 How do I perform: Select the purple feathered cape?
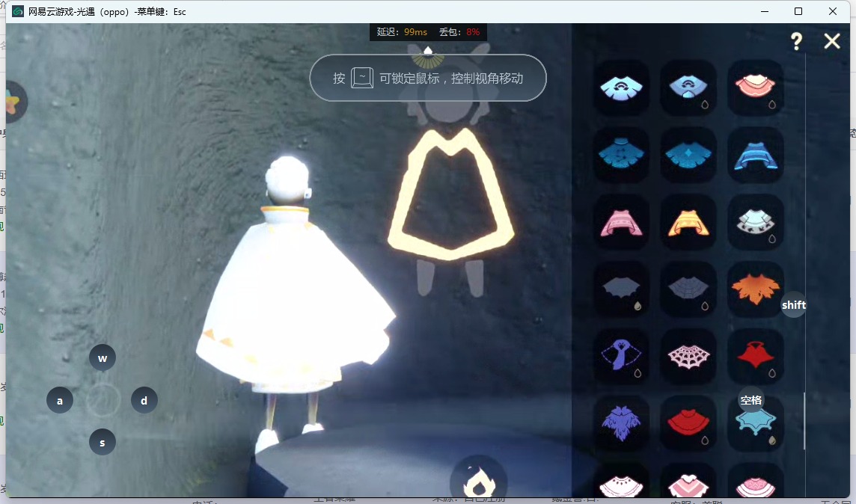pyautogui.click(x=621, y=423)
